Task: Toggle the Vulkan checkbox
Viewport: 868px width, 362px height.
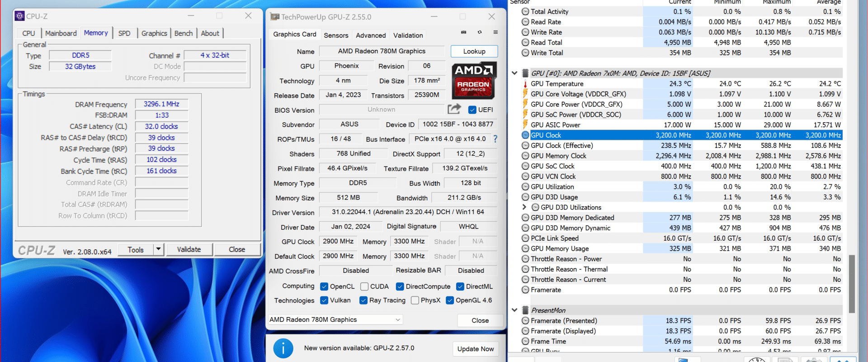Action: [x=324, y=300]
